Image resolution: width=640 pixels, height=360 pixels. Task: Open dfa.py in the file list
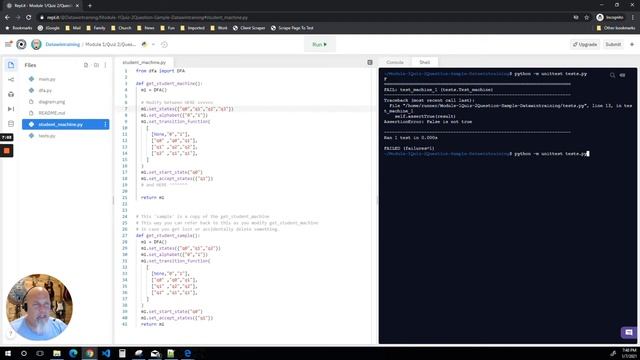pyautogui.click(x=45, y=91)
